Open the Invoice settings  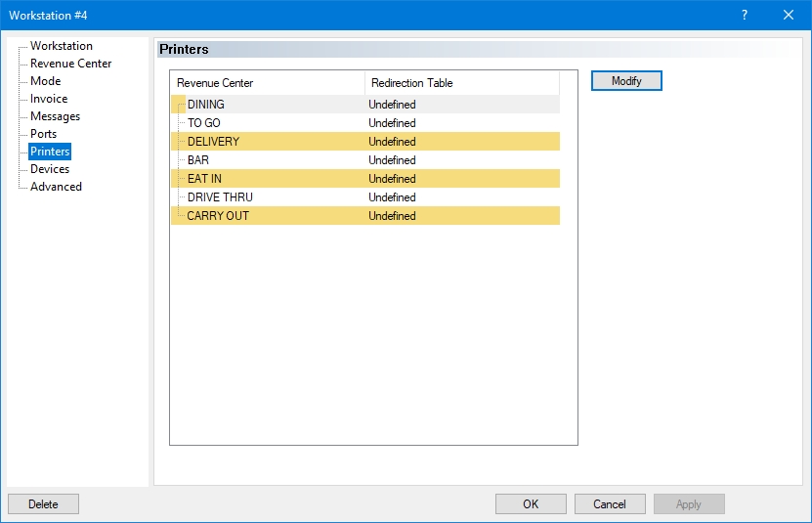(x=49, y=99)
